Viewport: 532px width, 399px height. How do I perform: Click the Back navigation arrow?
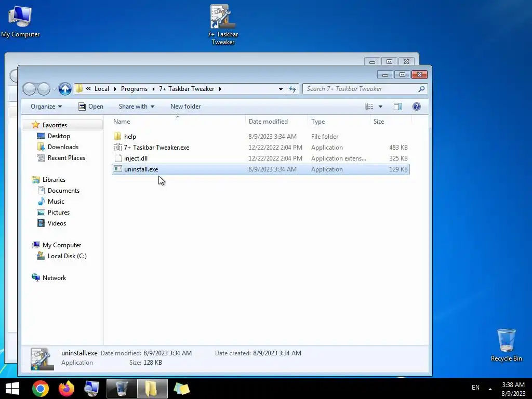pos(29,89)
